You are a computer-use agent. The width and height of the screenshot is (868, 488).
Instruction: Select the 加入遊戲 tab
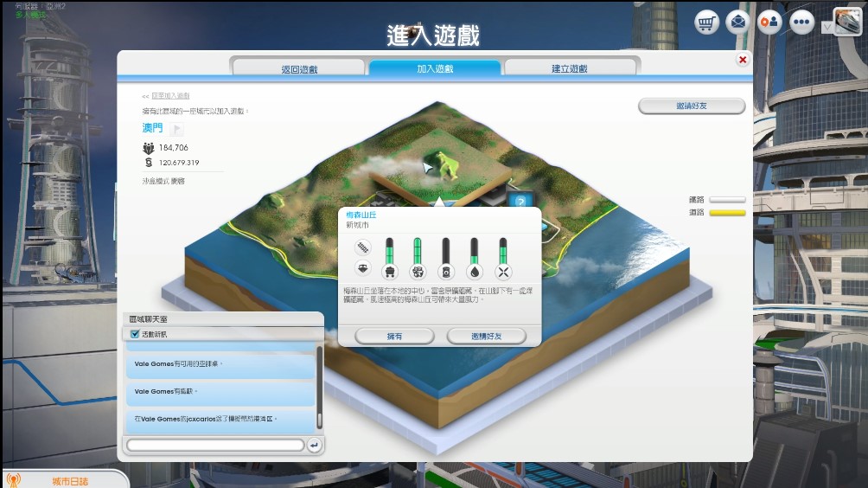tap(435, 68)
